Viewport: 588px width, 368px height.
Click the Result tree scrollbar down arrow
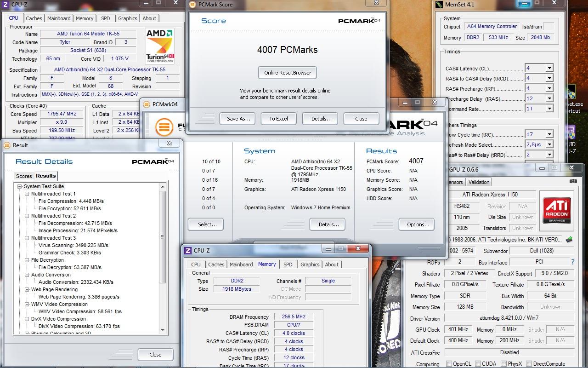coord(162,330)
